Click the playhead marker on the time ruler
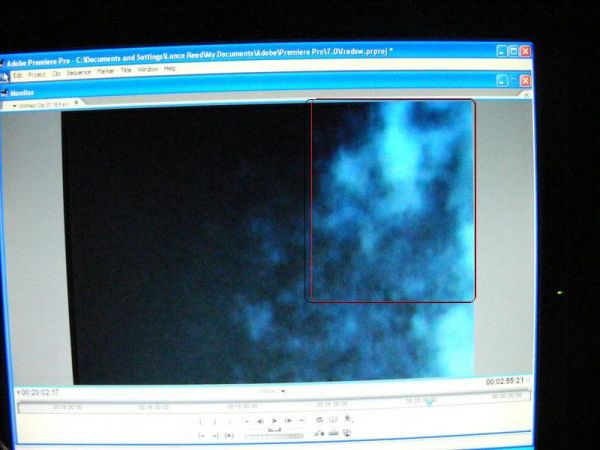This screenshot has width=600, height=450. point(429,403)
